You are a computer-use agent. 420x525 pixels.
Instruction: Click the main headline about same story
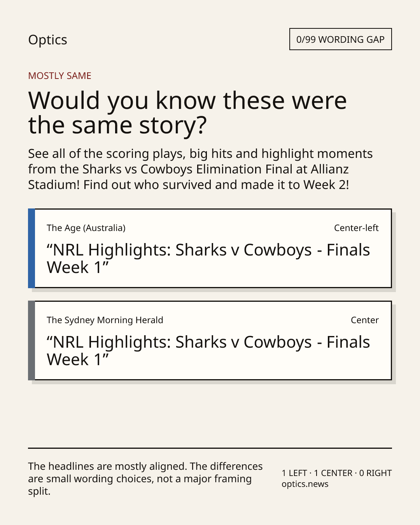click(x=187, y=113)
